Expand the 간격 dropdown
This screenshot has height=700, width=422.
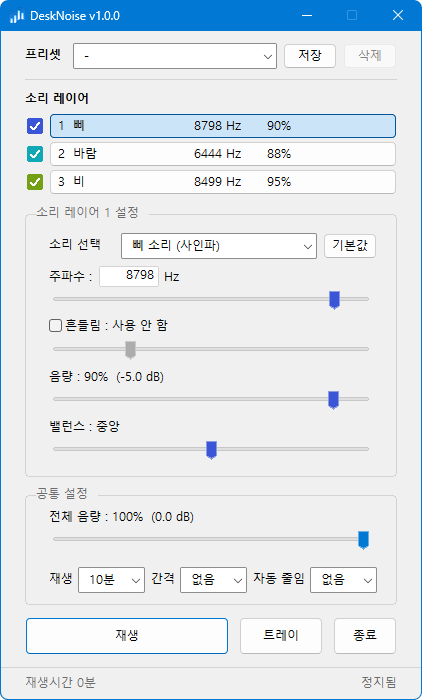[x=213, y=580]
